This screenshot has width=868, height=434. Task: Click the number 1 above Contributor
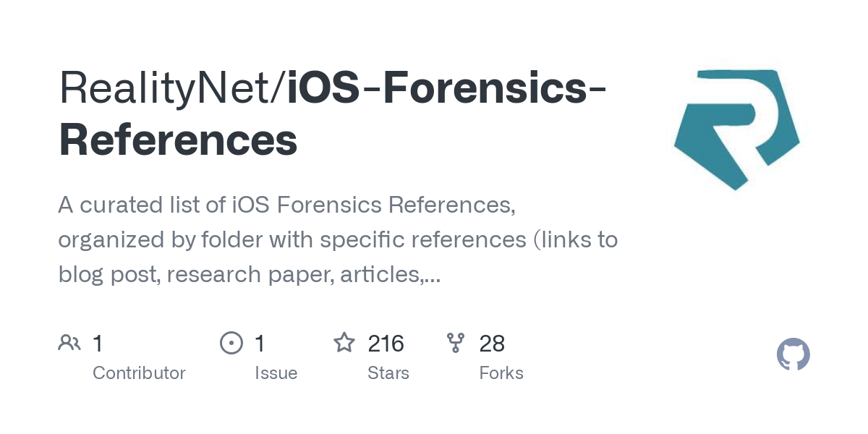[x=98, y=344]
